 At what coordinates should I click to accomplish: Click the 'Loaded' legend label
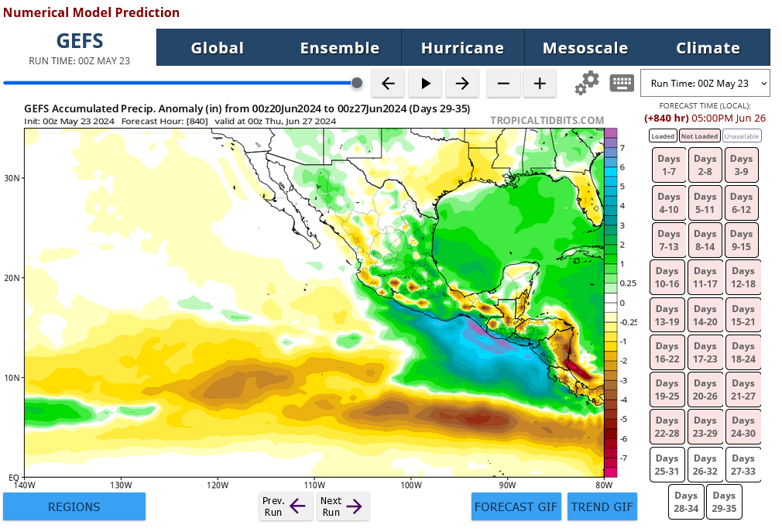coord(663,136)
